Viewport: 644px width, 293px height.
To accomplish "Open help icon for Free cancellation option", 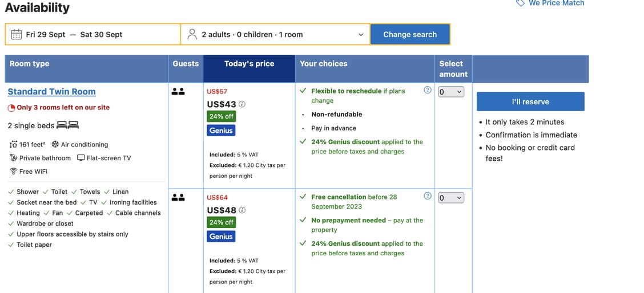I will point(428,196).
